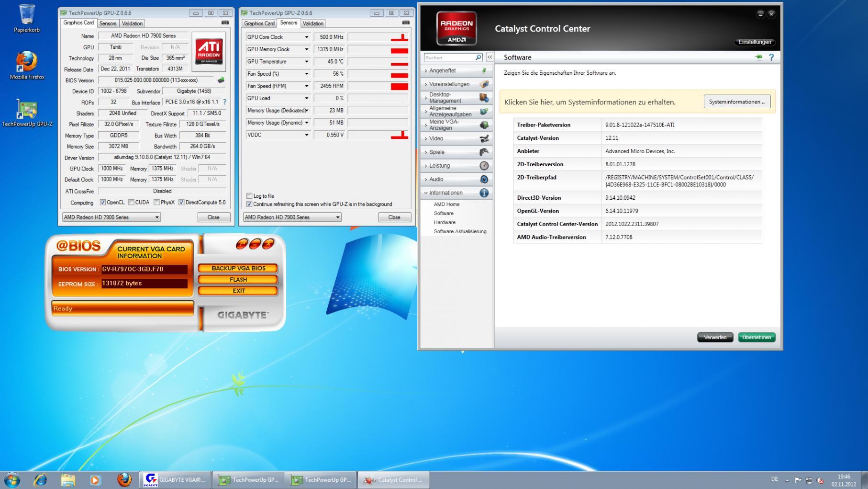Click the magnifier icon in Catalyst search box
Viewport: 868px width, 489px height.
pos(478,57)
